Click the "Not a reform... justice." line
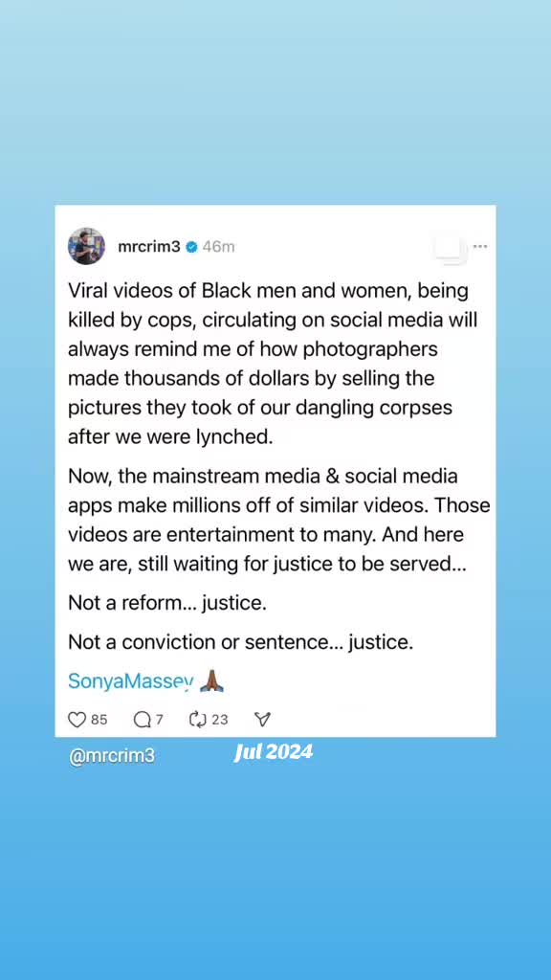This screenshot has height=980, width=551. [167, 603]
